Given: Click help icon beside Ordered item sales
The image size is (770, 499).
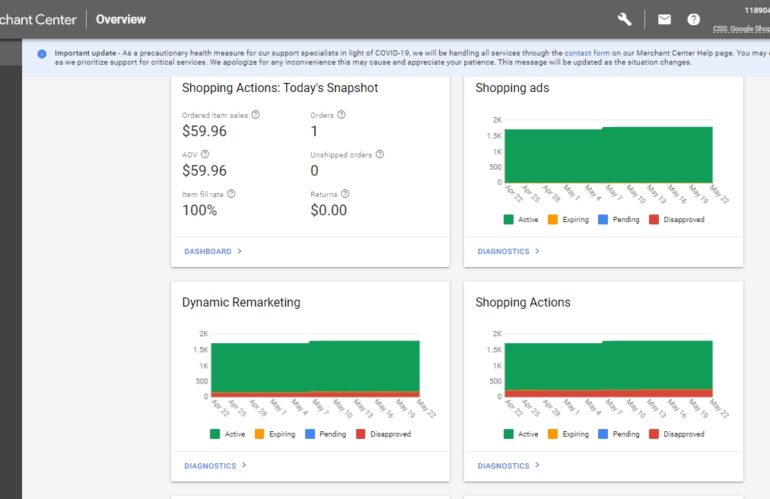Looking at the screenshot, I should pos(256,115).
